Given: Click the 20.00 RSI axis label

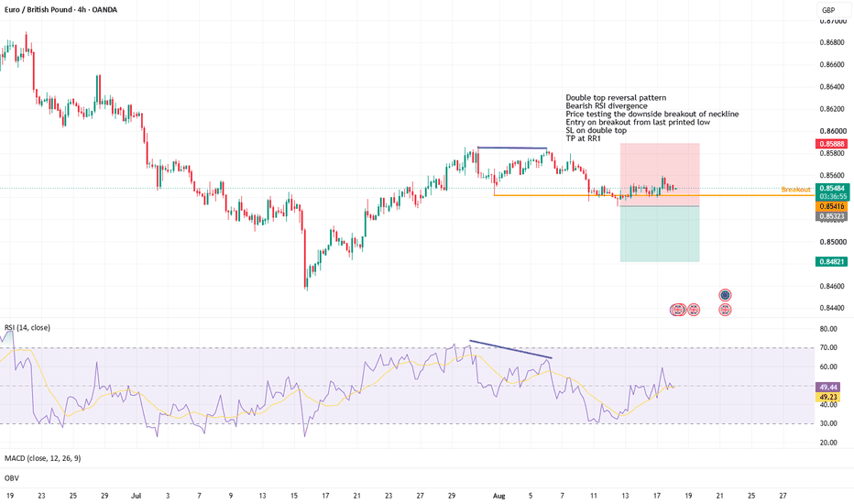Looking at the screenshot, I should (828, 443).
